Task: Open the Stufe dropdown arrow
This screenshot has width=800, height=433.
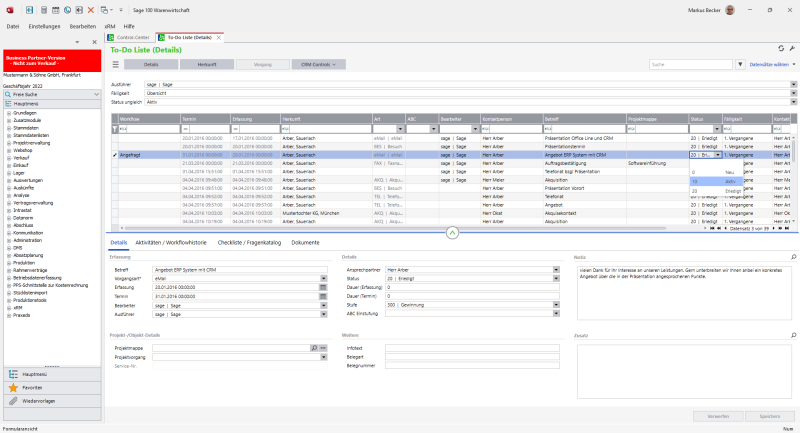Action: (x=556, y=305)
